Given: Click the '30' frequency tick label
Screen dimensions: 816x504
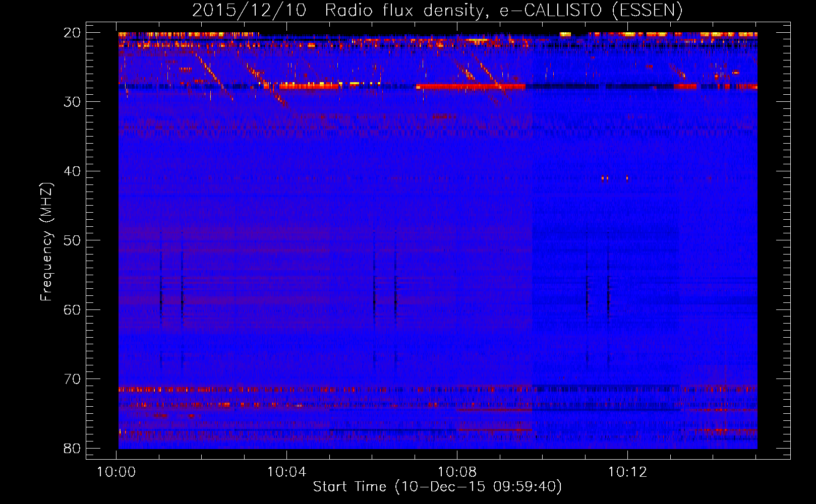Looking at the screenshot, I should pyautogui.click(x=72, y=102).
